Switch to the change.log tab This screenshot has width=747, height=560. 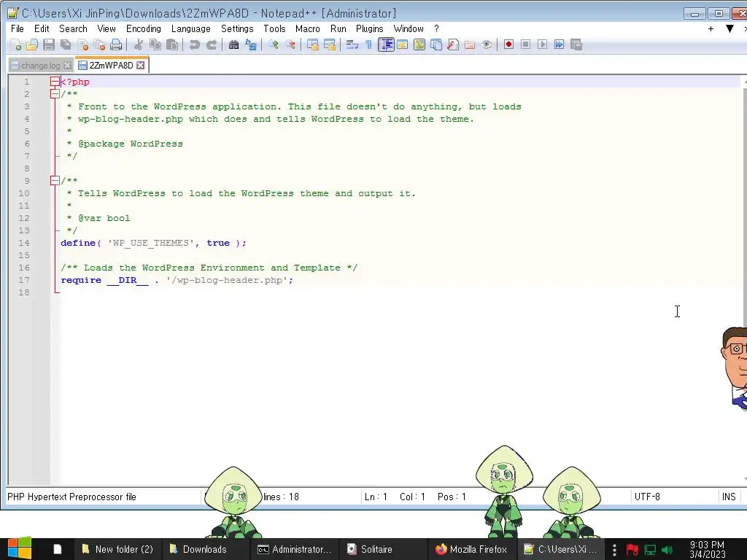(41, 66)
